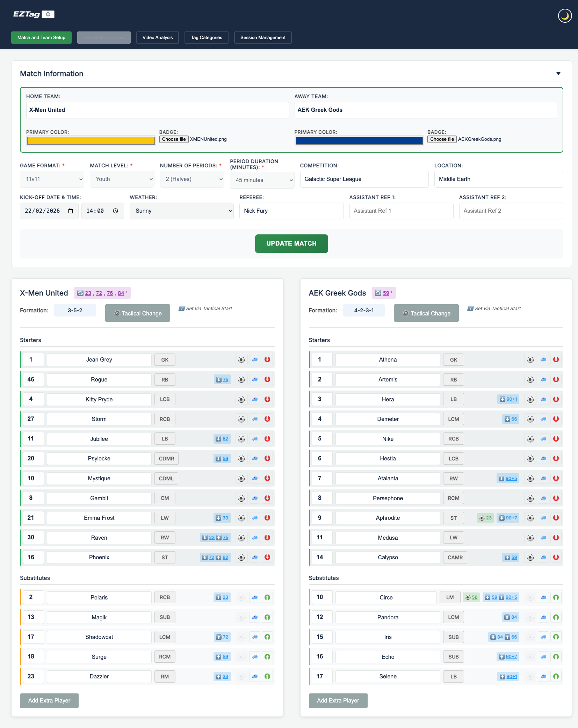Select Choose file for X-Men United badge
The width and height of the screenshot is (578, 728).
(x=174, y=139)
